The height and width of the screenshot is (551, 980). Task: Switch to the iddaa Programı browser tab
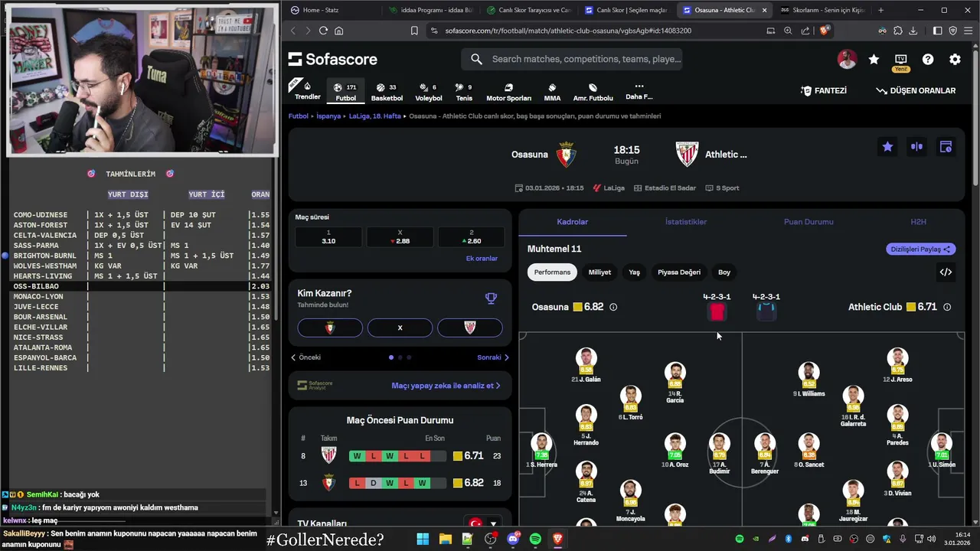[433, 10]
